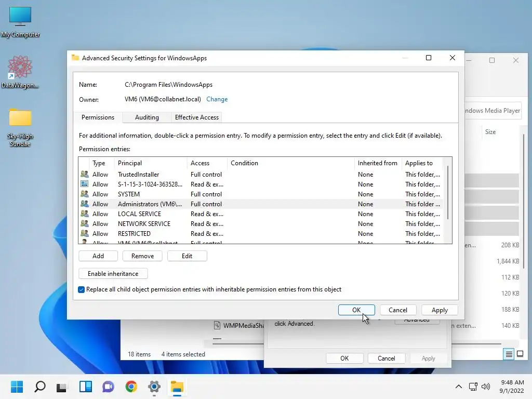Select the SYSTEM permission entry
This screenshot has width=532, height=399.
[261, 194]
